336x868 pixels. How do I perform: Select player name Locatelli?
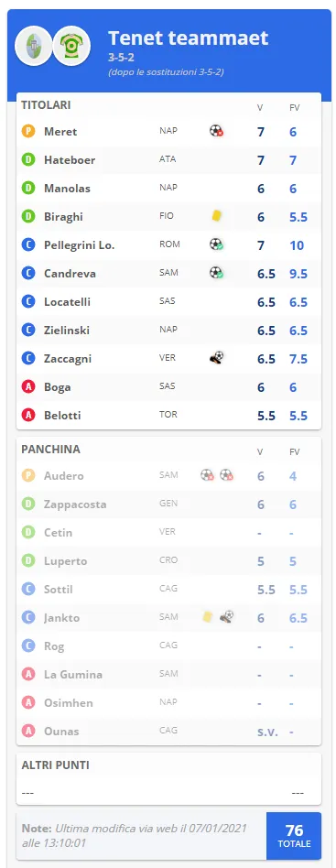[x=68, y=302]
